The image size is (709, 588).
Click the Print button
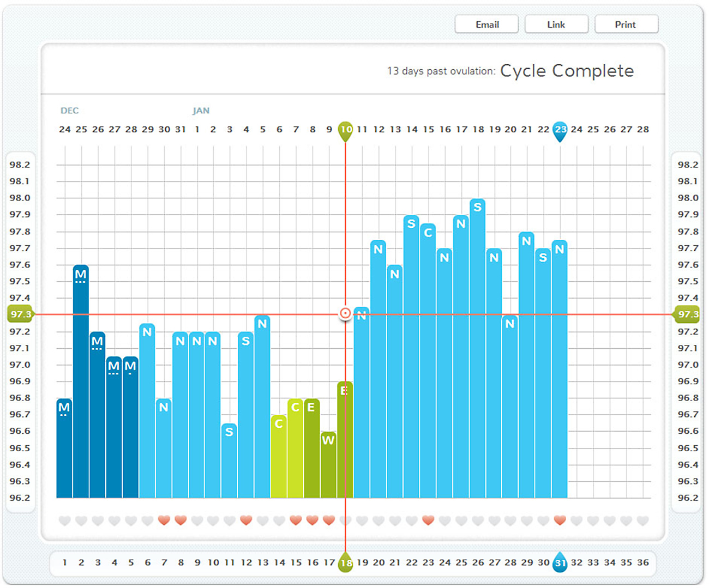click(x=626, y=24)
